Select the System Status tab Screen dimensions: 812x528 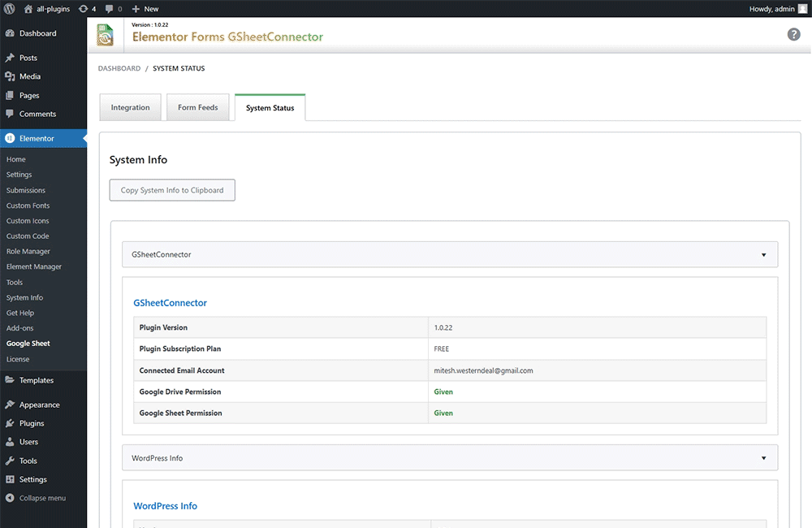(x=270, y=108)
